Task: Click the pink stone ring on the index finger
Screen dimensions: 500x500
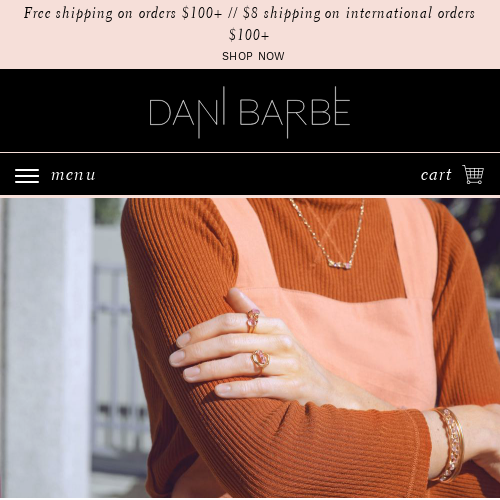Action: pos(253,320)
